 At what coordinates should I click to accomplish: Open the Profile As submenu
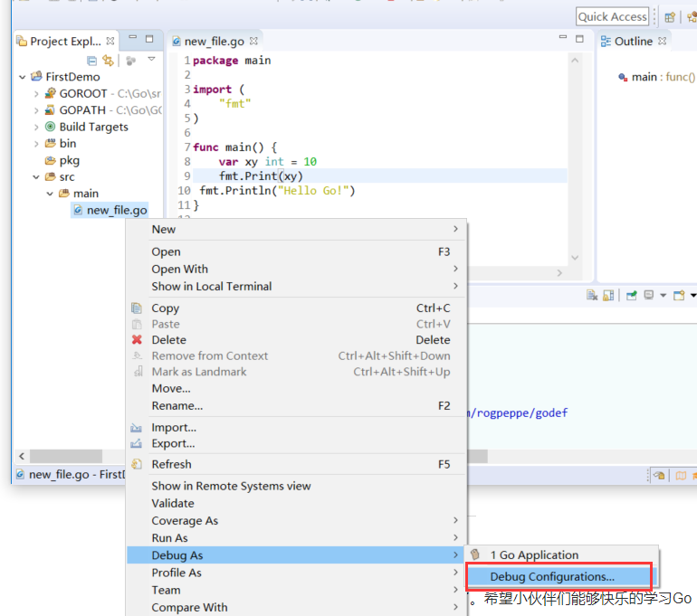tap(297, 573)
